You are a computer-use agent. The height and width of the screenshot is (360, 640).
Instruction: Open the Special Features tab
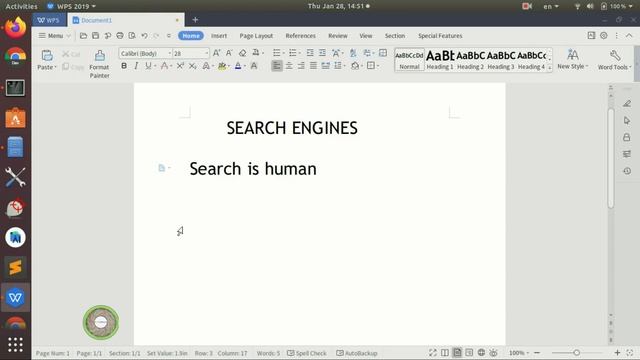pyautogui.click(x=440, y=36)
